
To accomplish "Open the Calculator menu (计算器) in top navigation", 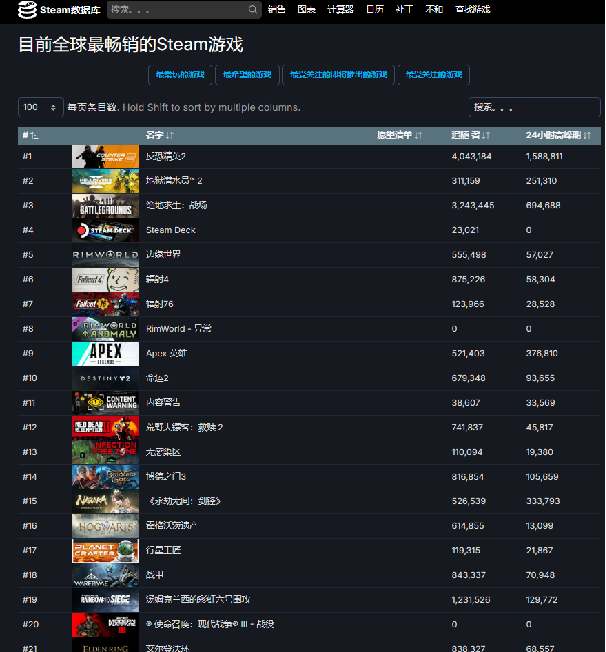I will point(340,9).
